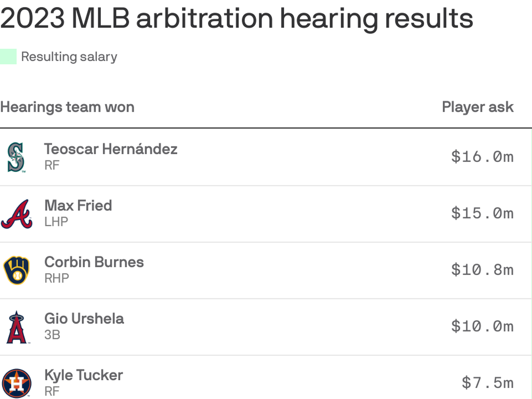Image resolution: width=532 pixels, height=399 pixels.
Task: Select Teoscar Hernández player name
Action: point(111,149)
